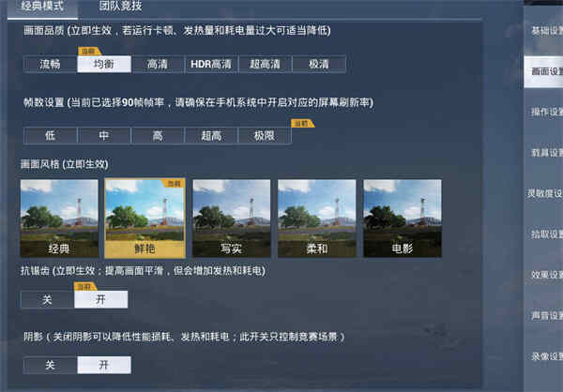The image size is (563, 392).
Task: Select the 电影 picture style thumbnail
Action: click(x=403, y=219)
